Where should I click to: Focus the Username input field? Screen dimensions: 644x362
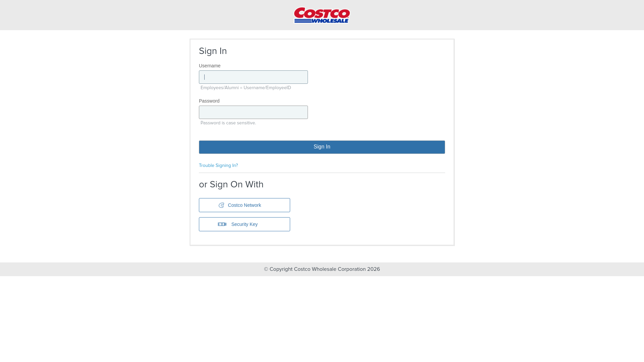pyautogui.click(x=253, y=77)
